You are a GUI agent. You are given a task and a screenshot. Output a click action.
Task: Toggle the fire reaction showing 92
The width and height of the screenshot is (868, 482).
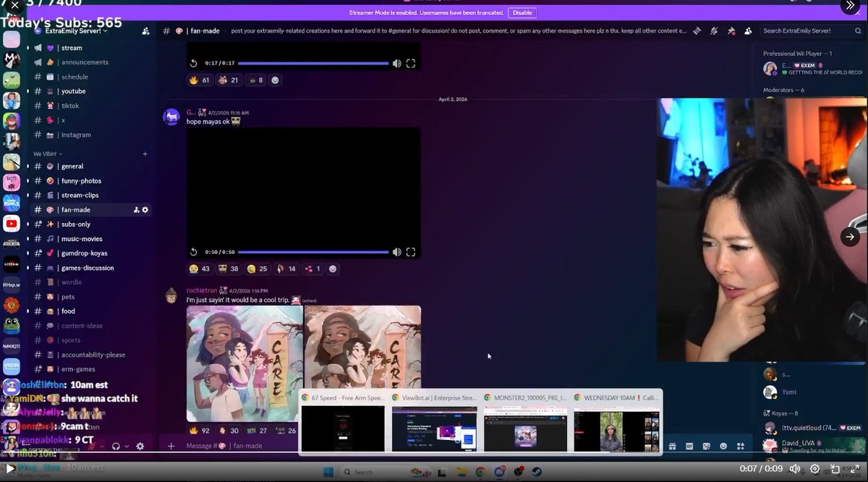[200, 431]
